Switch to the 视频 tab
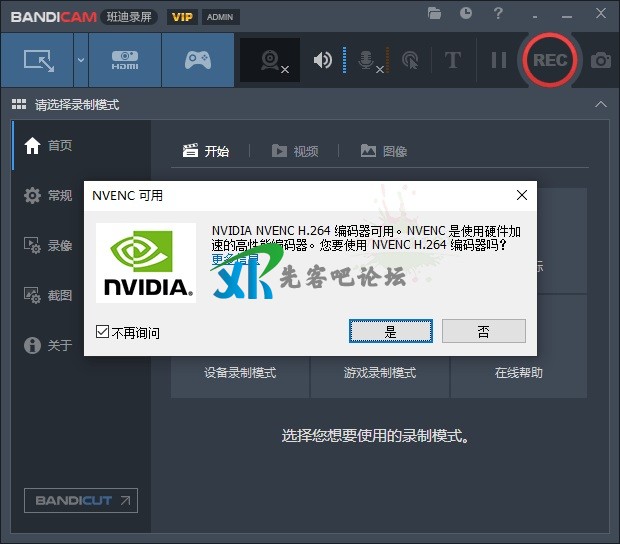Screen dimensions: 620x544 pos(295,151)
